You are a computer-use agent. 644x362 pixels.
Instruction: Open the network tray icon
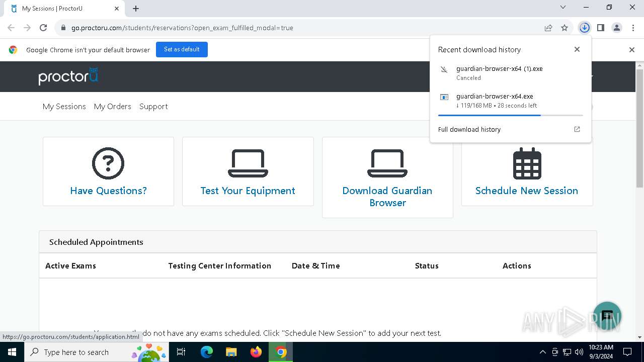pos(567,352)
